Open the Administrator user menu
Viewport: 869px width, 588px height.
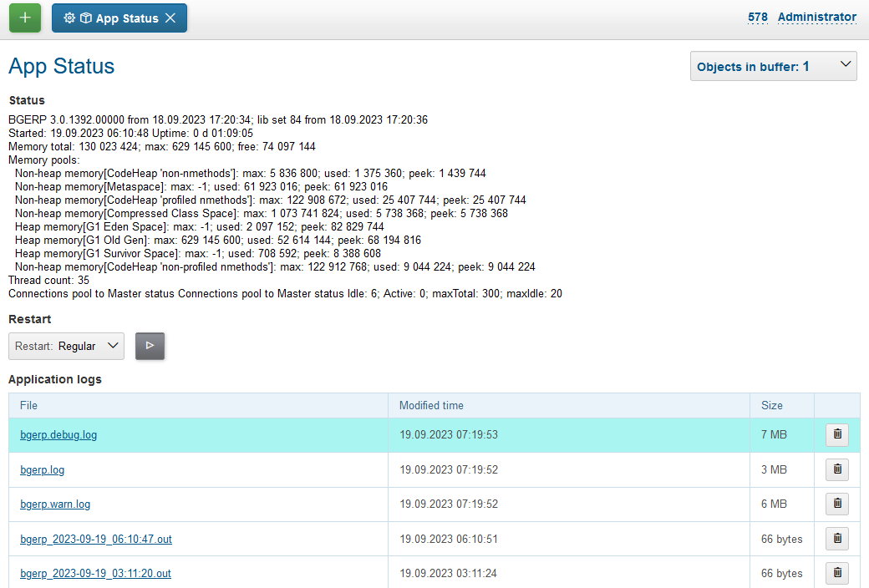coord(816,17)
